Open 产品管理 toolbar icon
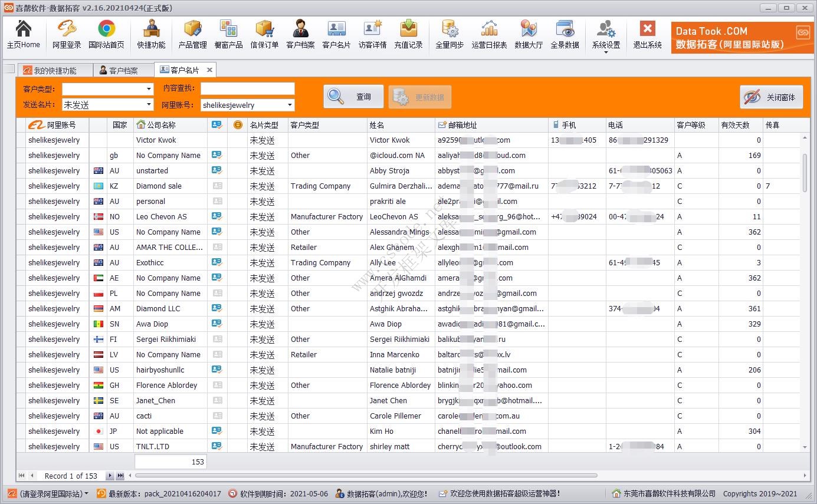This screenshot has height=504, width=817. pyautogui.click(x=192, y=35)
